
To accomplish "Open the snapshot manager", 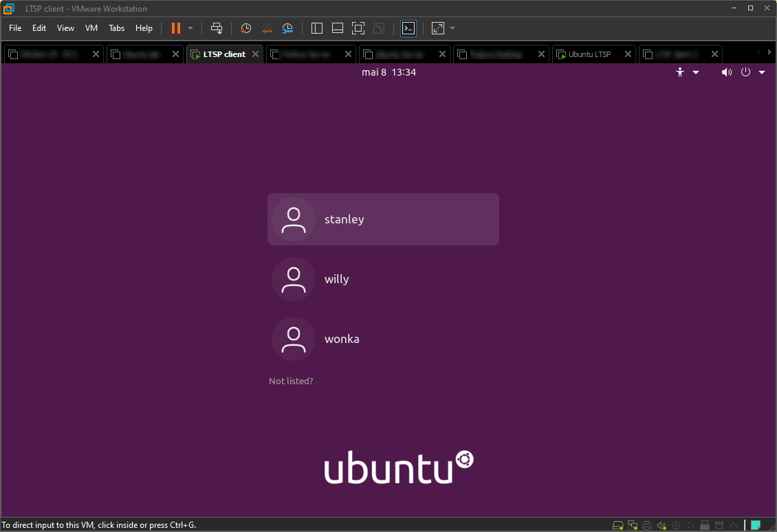I will click(x=287, y=28).
